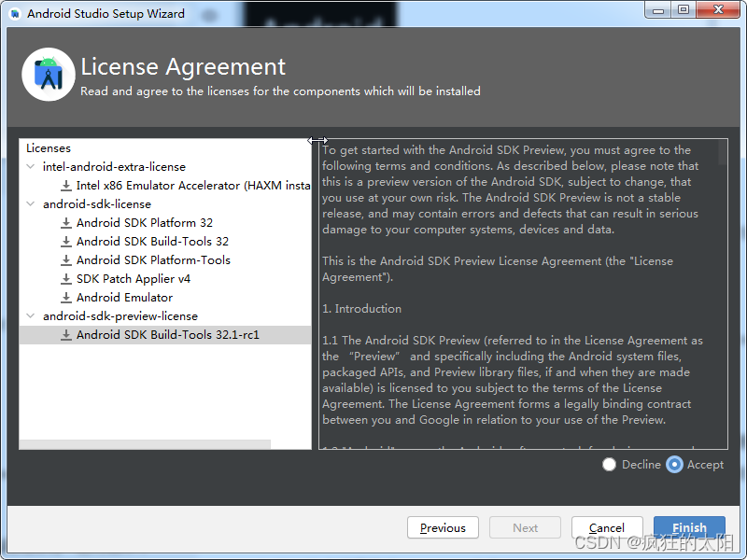Click download icon beside Build-Tools 32.1-rc1
The width and height of the screenshot is (747, 560).
pos(66,335)
